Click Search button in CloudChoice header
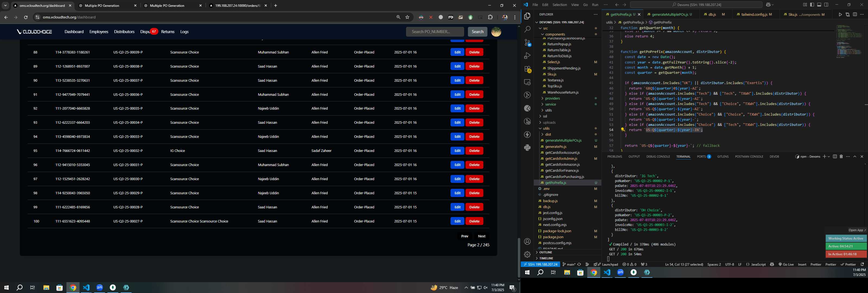The height and width of the screenshot is (293, 868). click(477, 32)
